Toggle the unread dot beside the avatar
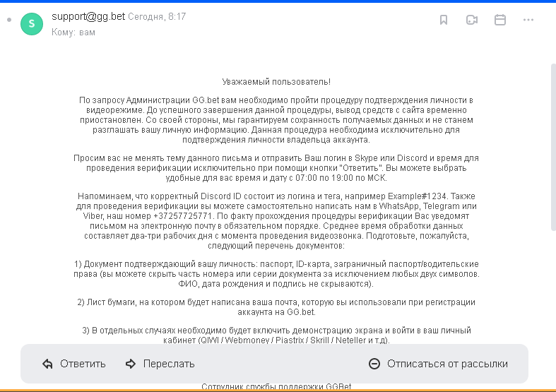Viewport: 556px width, 392px height. click(9, 20)
